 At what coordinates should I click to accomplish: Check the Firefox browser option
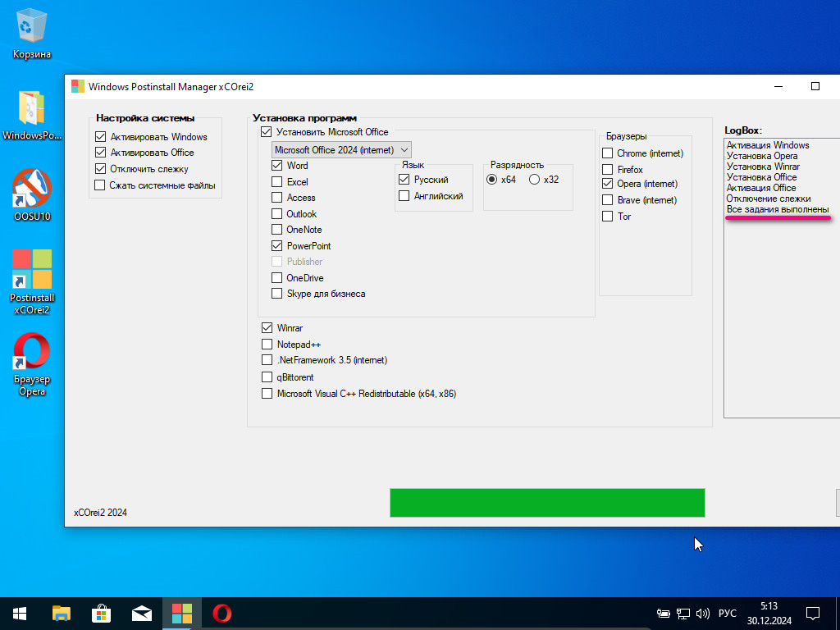point(608,170)
